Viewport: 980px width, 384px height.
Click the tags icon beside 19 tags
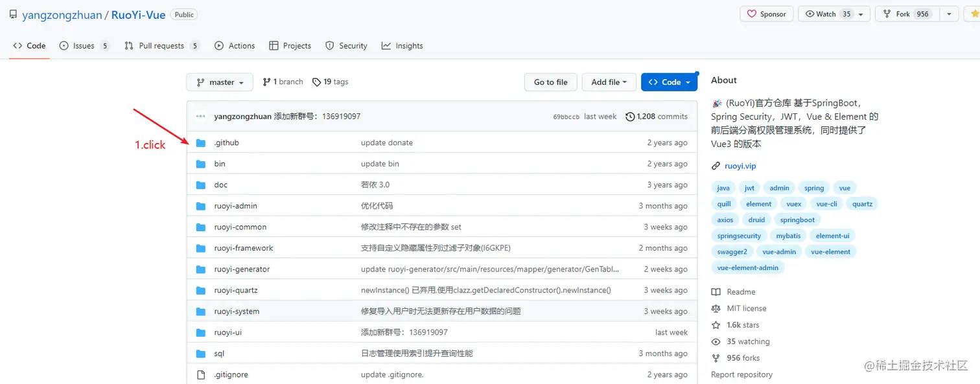(x=316, y=82)
